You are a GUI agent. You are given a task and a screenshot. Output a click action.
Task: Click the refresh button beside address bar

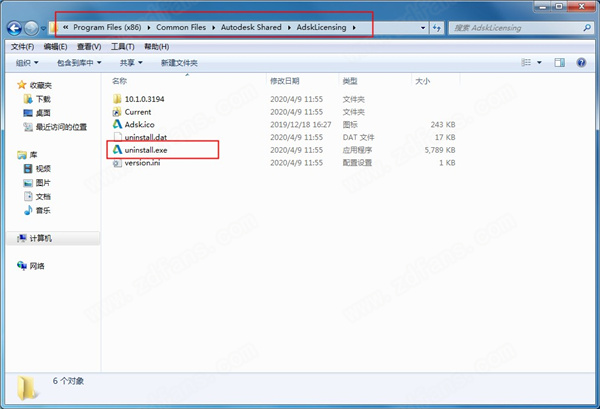coord(437,28)
